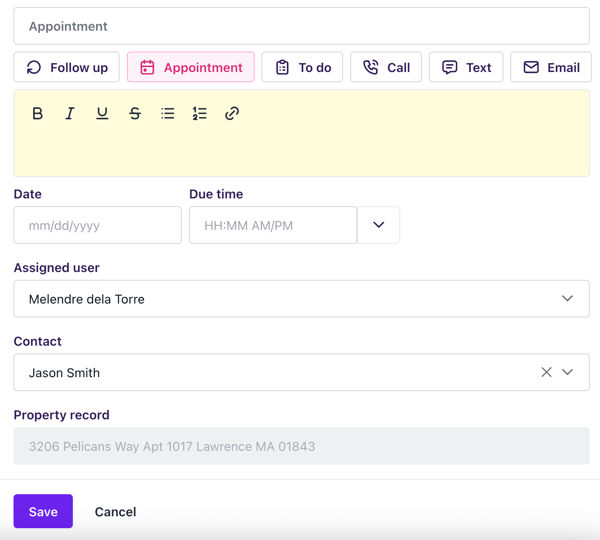Image resolution: width=600 pixels, height=540 pixels.
Task: Insert a hyperlink
Action: tap(232, 113)
